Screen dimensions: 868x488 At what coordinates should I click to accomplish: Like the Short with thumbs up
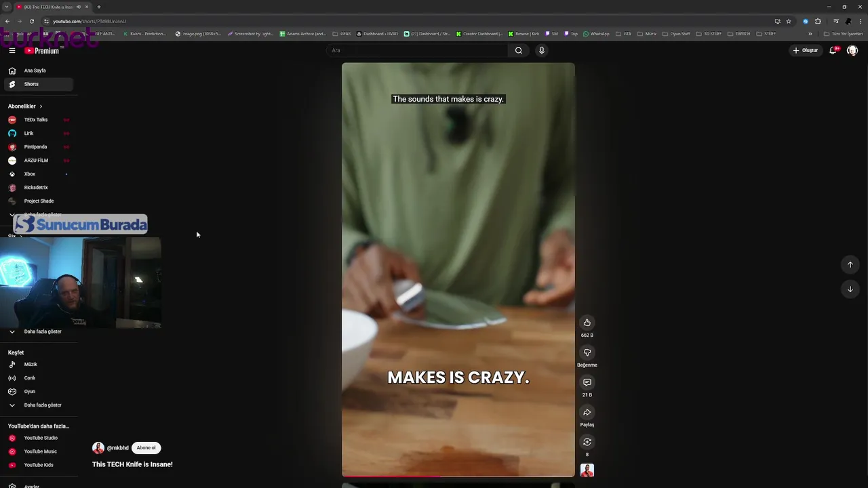(587, 323)
